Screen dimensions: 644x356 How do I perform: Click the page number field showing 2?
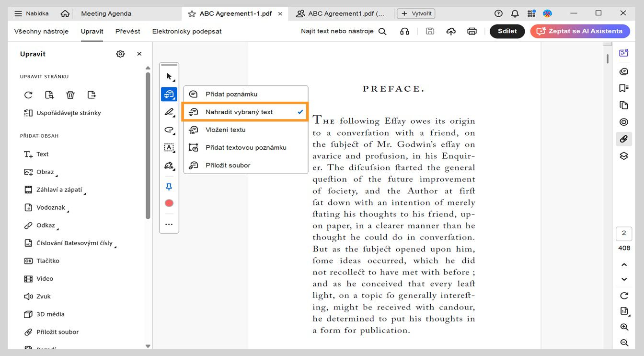(623, 233)
